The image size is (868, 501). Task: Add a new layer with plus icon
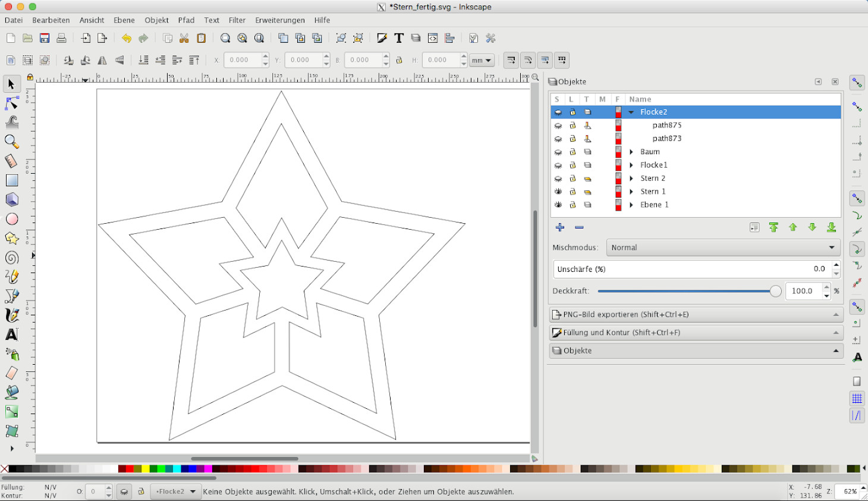point(559,227)
